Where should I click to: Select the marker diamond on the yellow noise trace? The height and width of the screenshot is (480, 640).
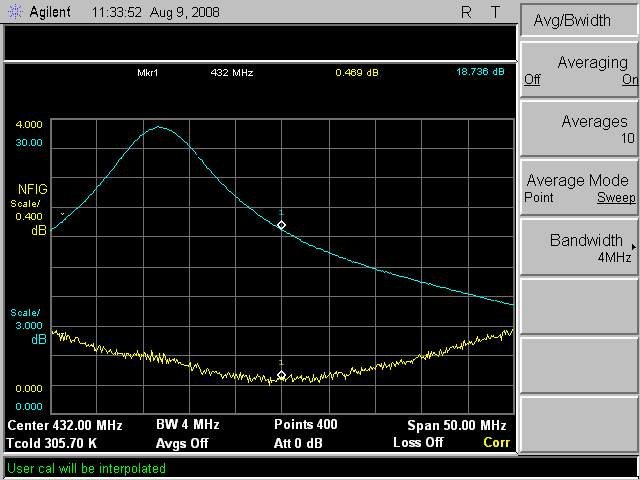(281, 376)
